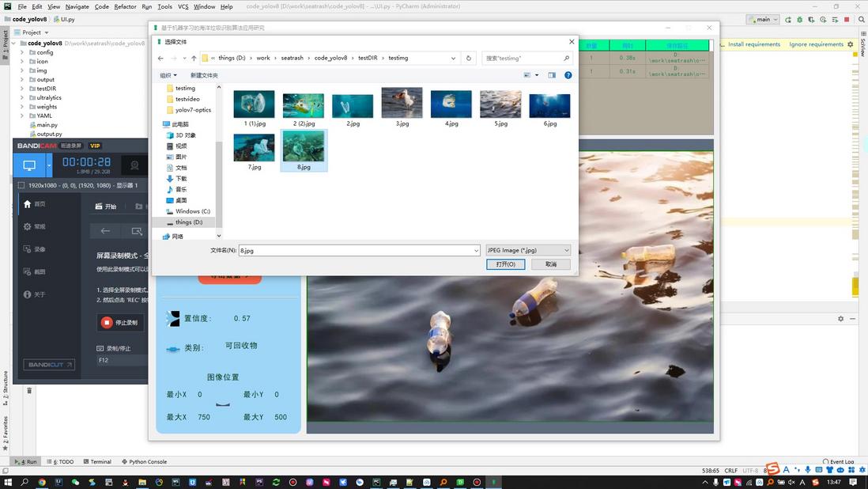The height and width of the screenshot is (489, 868).
Task: Click the Bandicam webcam overlay icon
Action: click(134, 165)
